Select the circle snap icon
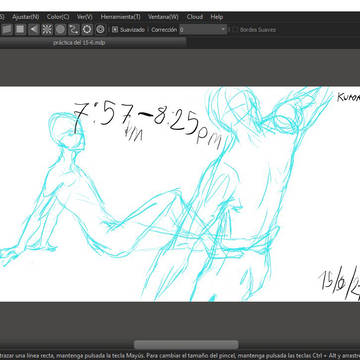 (60, 29)
